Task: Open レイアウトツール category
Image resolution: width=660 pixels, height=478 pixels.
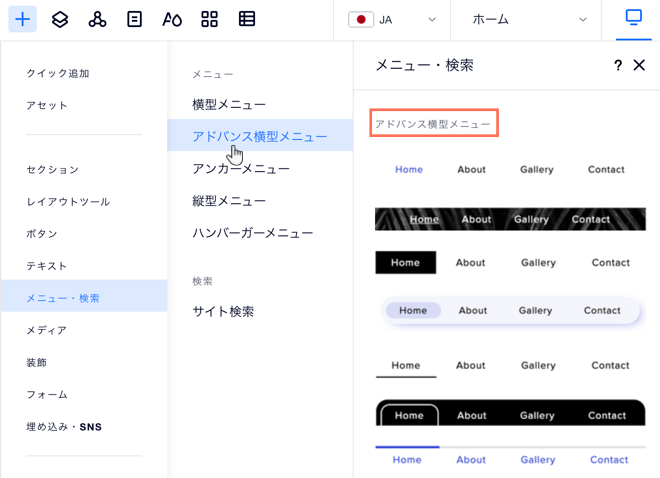Action: click(68, 202)
